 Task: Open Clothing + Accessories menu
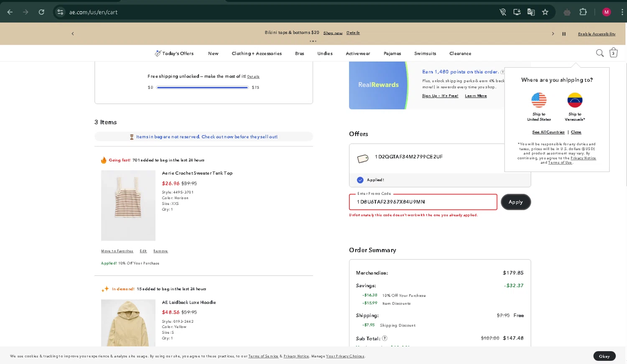pyautogui.click(x=257, y=53)
